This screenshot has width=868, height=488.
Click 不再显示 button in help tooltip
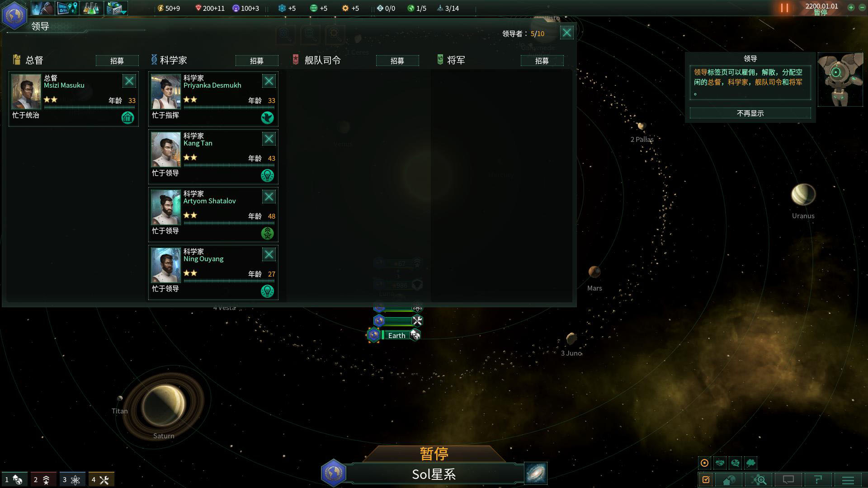click(x=750, y=113)
